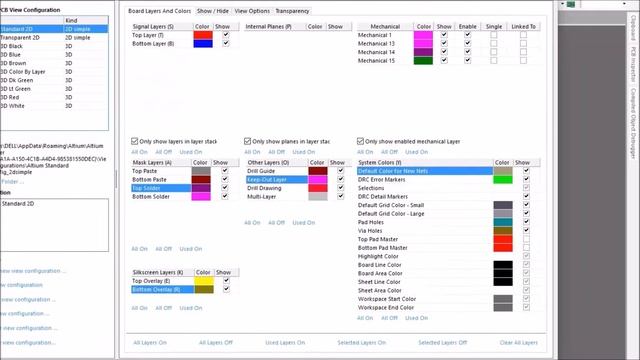Switch to the Show / Hide tab
This screenshot has width=640, height=360.
pos(213,11)
